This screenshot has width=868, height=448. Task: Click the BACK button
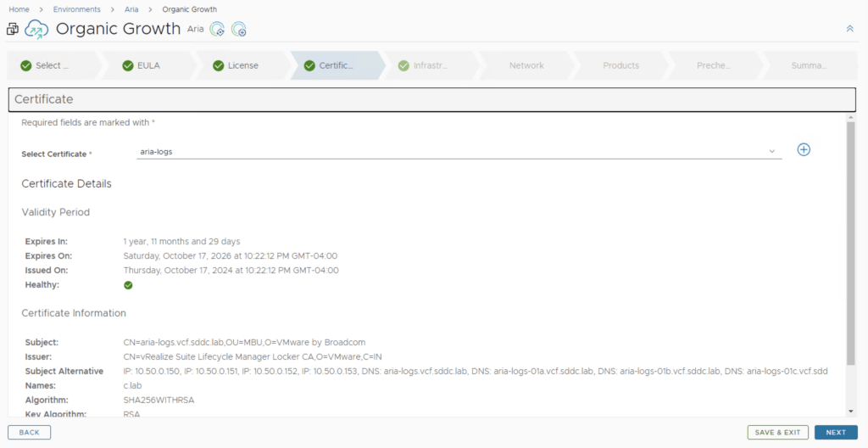click(30, 433)
